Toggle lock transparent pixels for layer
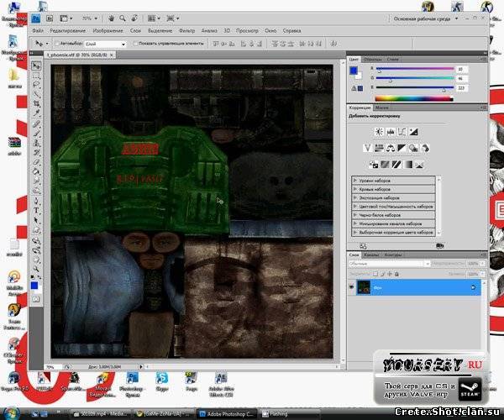This screenshot has height=420, width=504. coord(375,274)
